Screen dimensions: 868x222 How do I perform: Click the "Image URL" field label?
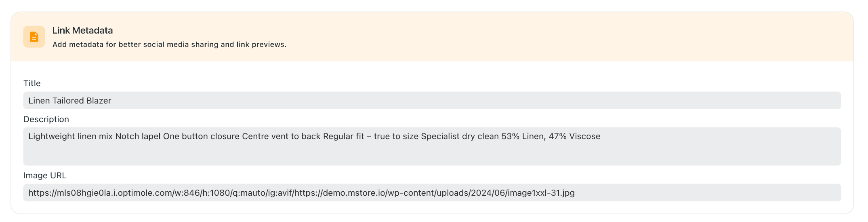click(45, 175)
